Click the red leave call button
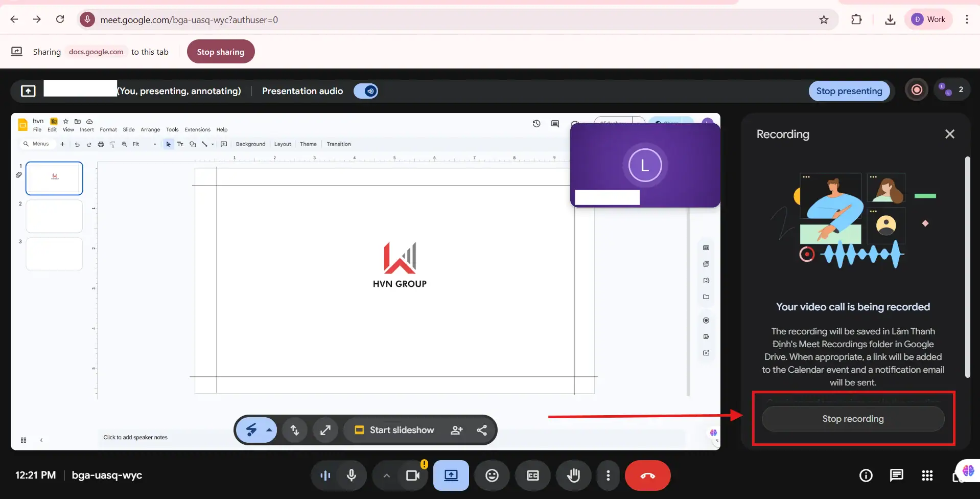This screenshot has width=980, height=499. pos(647,475)
